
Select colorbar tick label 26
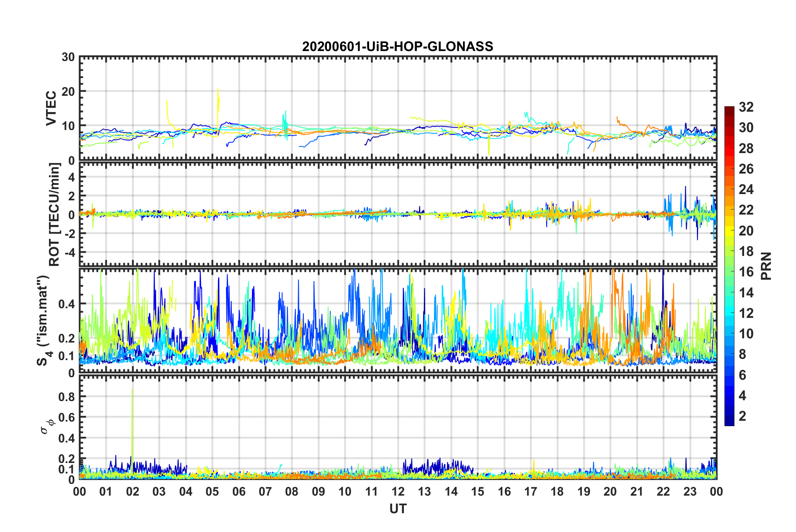click(746, 169)
